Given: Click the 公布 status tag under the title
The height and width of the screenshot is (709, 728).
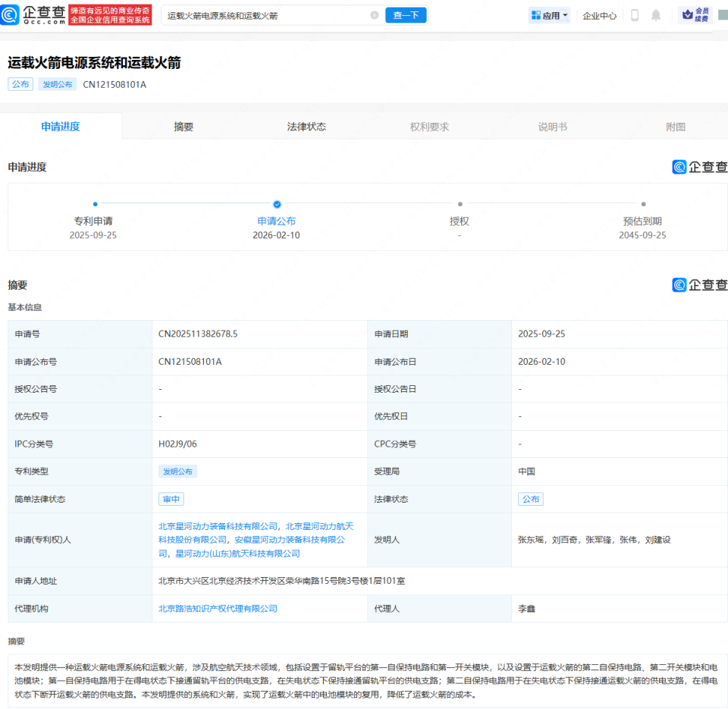Looking at the screenshot, I should pyautogui.click(x=20, y=84).
